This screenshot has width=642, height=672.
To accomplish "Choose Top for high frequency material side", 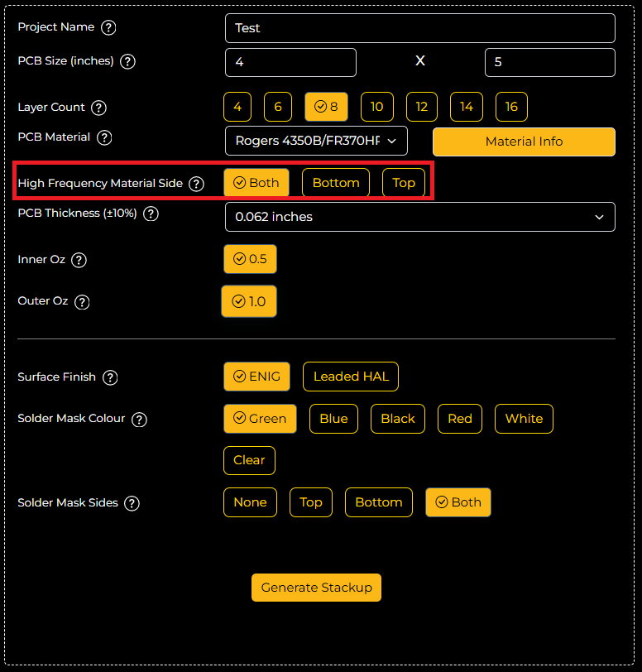I will click(x=404, y=183).
